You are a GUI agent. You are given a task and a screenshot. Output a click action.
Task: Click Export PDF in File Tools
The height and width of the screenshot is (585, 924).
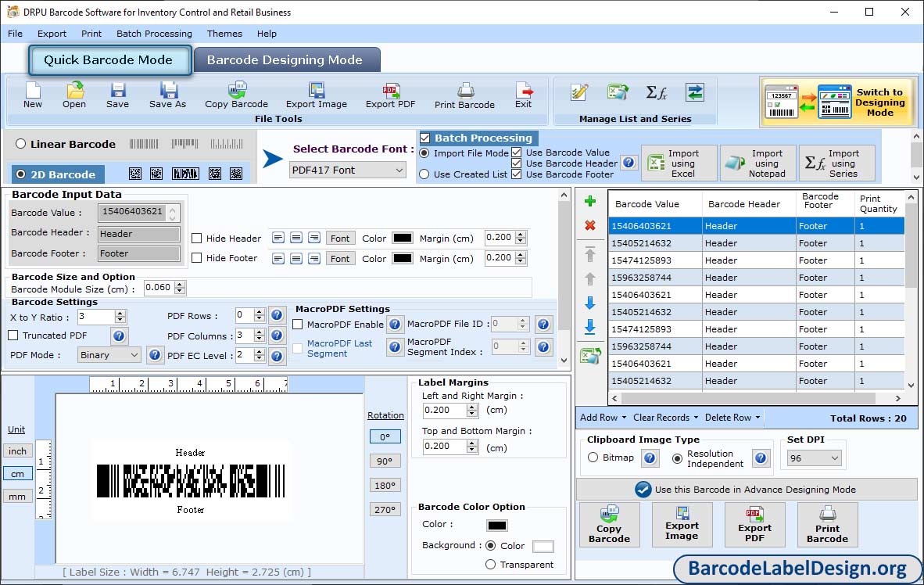coord(390,95)
